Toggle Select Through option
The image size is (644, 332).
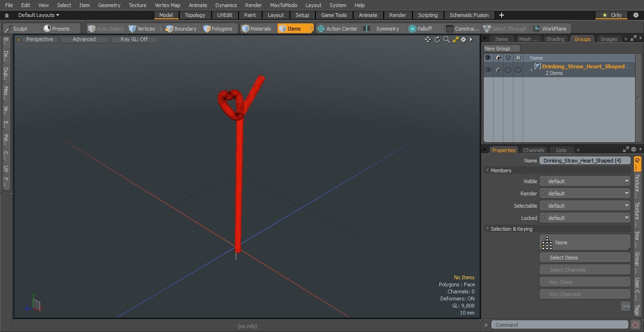click(x=505, y=29)
